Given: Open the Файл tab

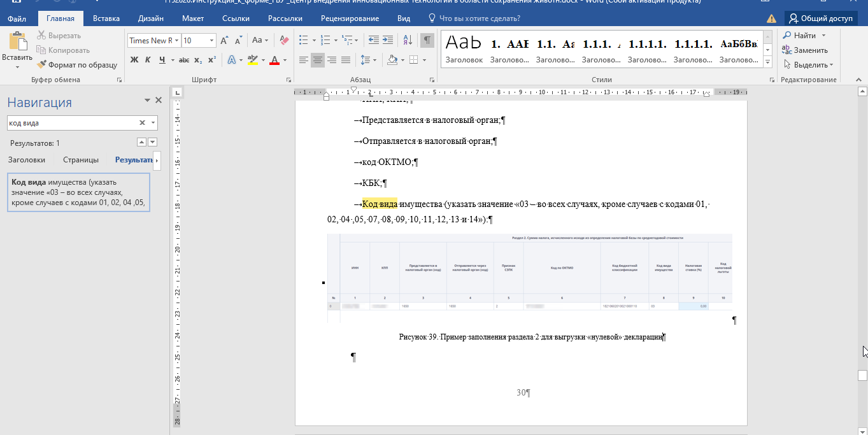Looking at the screenshot, I should click(x=17, y=18).
